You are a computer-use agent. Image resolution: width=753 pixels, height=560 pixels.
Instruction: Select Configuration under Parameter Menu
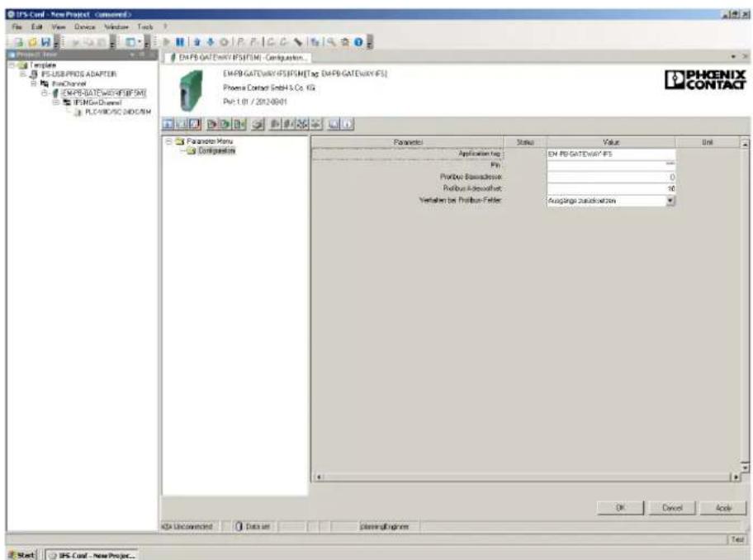[216, 151]
